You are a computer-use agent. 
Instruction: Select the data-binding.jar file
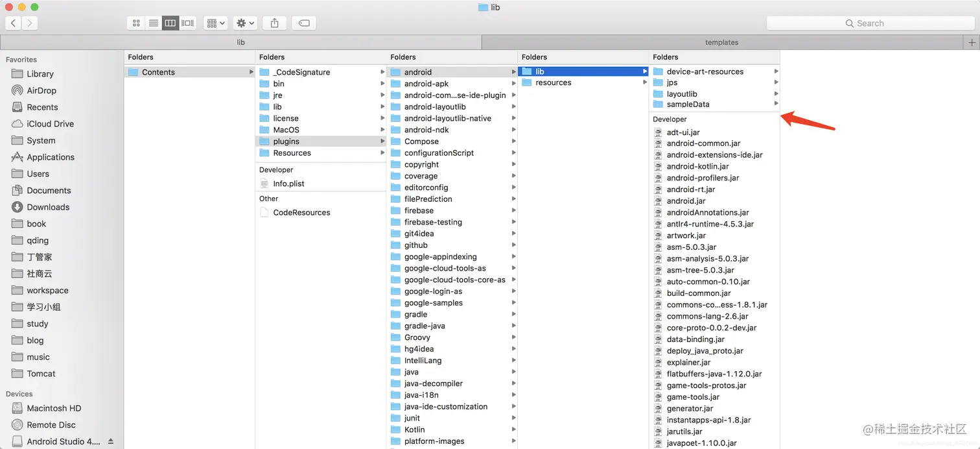[x=714, y=339]
